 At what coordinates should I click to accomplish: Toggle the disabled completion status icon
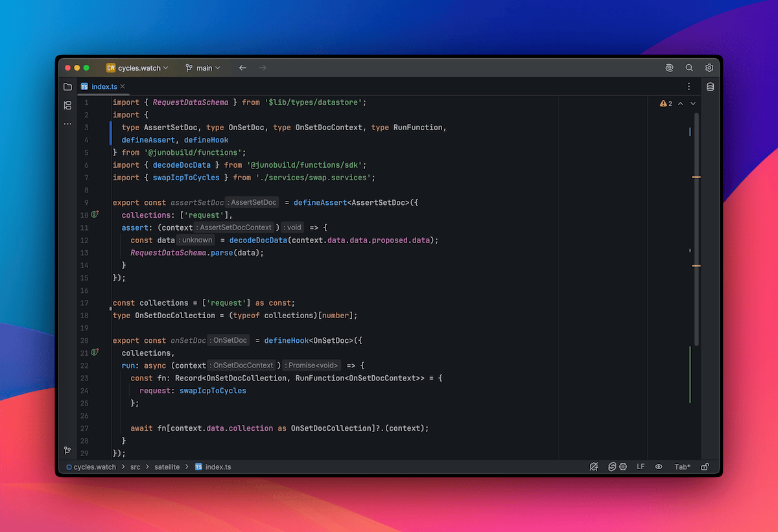[593, 467]
